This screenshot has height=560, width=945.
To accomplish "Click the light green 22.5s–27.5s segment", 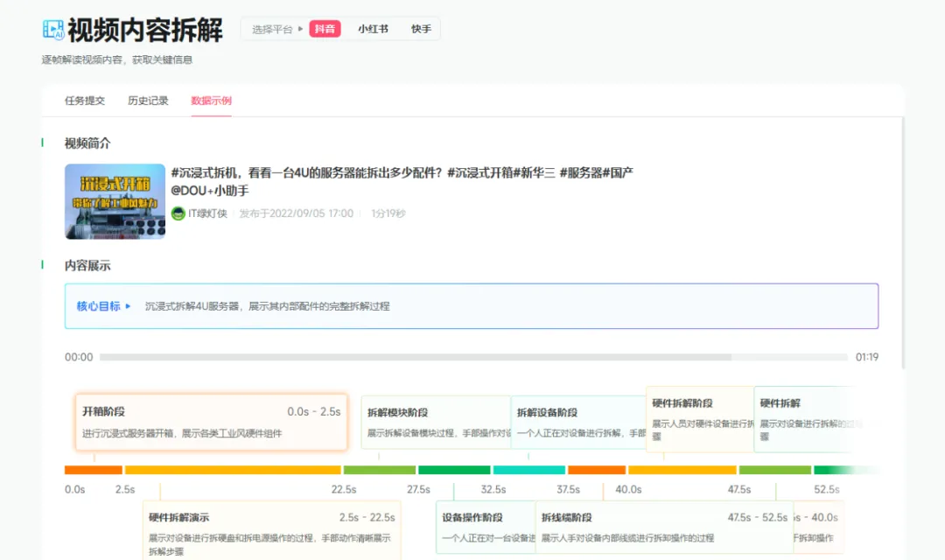I will click(380, 470).
